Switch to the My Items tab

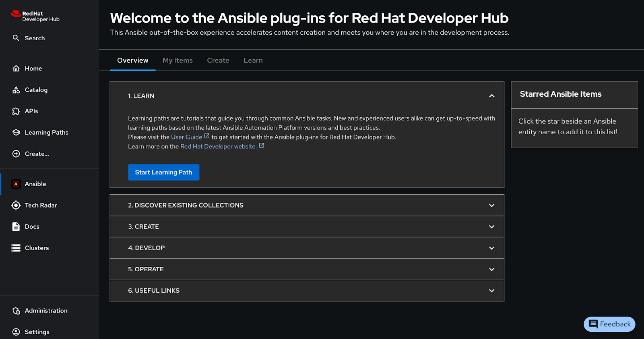point(178,60)
